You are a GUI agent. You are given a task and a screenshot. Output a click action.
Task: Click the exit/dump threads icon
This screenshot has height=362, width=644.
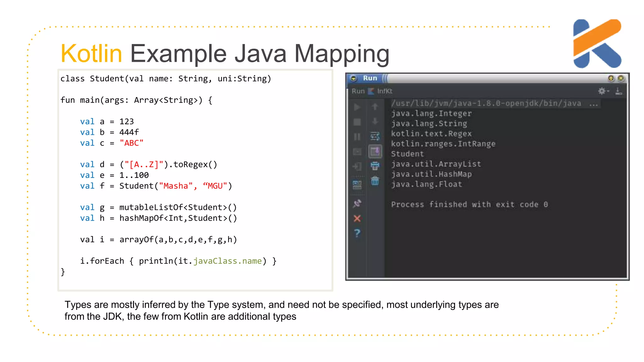[x=357, y=167]
